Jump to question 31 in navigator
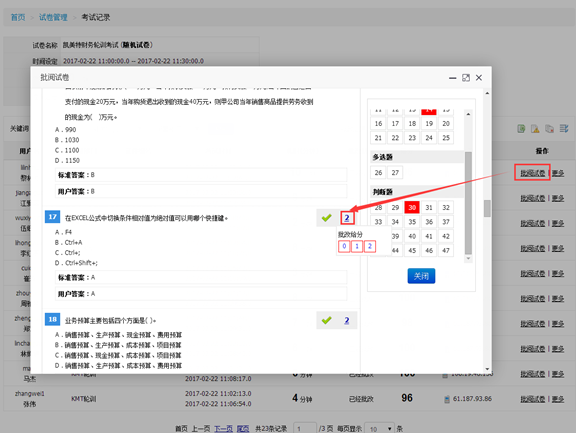Image resolution: width=576 pixels, height=433 pixels. [429, 208]
